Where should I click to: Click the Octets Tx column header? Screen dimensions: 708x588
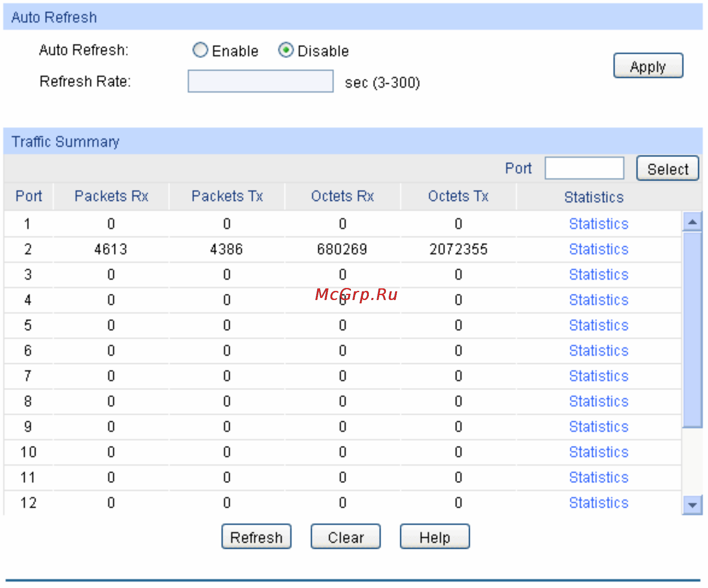click(458, 196)
